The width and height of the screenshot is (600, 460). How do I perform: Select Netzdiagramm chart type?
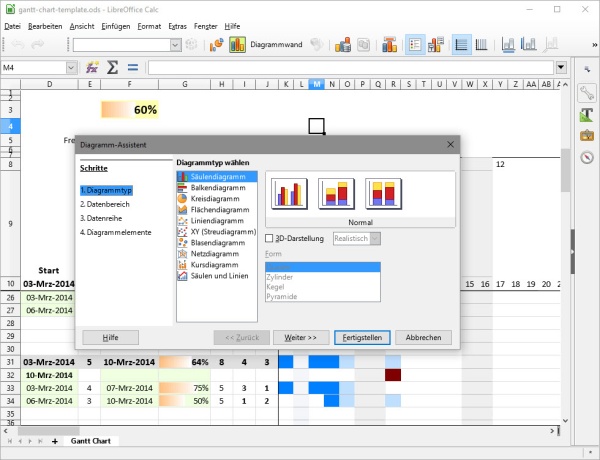pyautogui.click(x=217, y=254)
